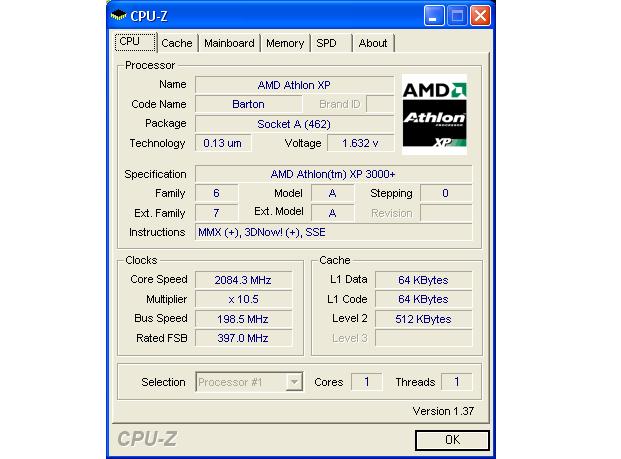Image resolution: width=621 pixels, height=459 pixels.
Task: Click the Processor #1 combo box
Action: click(249, 382)
